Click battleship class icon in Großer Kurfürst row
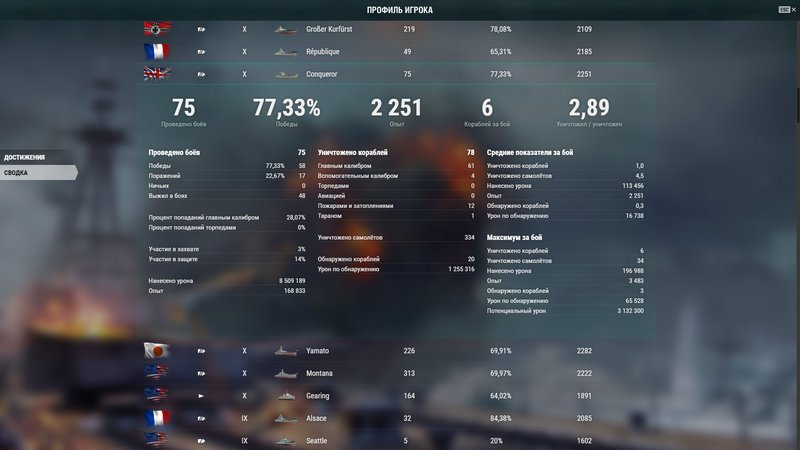Image resolution: width=800 pixels, height=450 pixels. coord(201,29)
